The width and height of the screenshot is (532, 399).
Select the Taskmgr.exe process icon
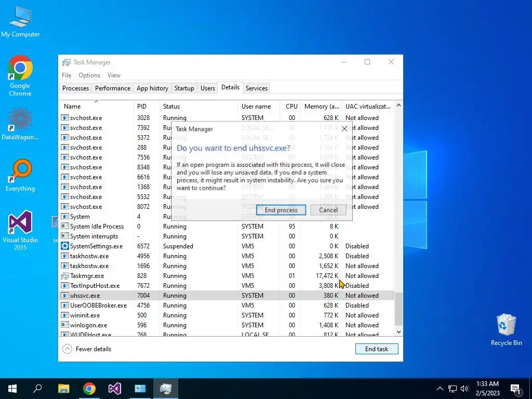click(x=64, y=275)
